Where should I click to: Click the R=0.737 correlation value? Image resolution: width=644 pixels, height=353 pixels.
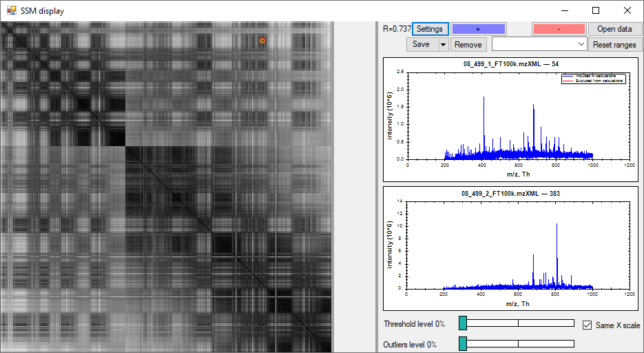coord(397,29)
